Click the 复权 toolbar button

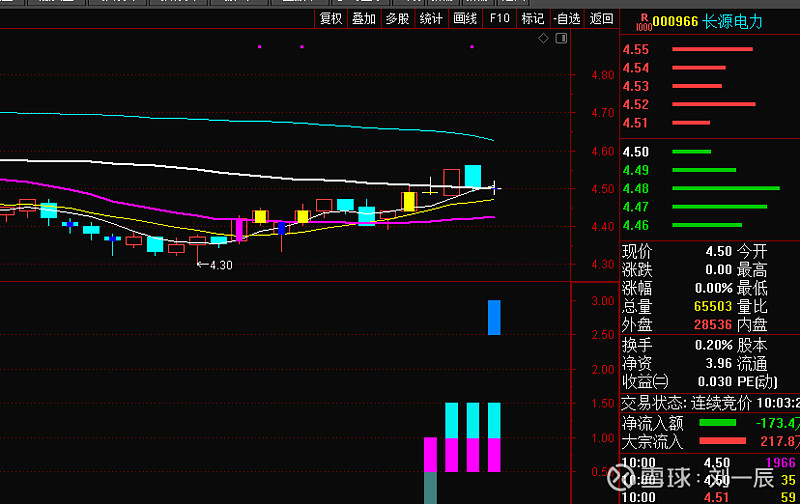pos(330,18)
